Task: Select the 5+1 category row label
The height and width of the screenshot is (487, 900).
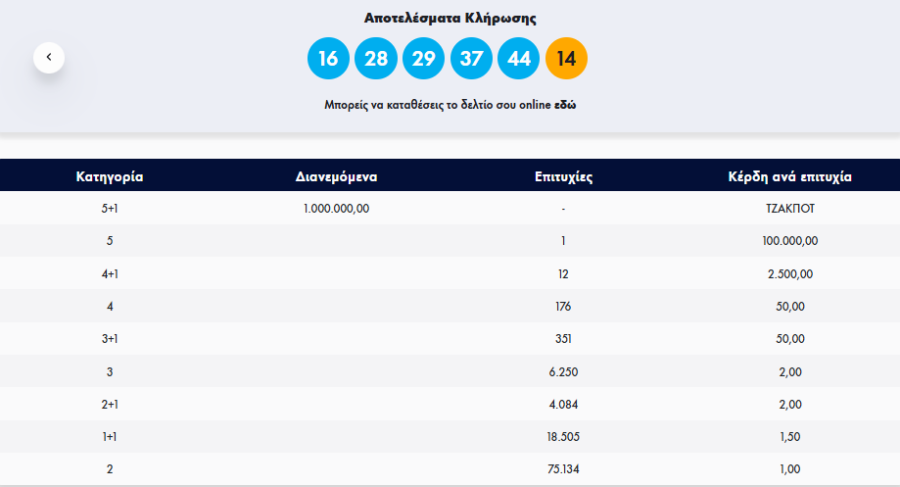Action: [x=110, y=208]
